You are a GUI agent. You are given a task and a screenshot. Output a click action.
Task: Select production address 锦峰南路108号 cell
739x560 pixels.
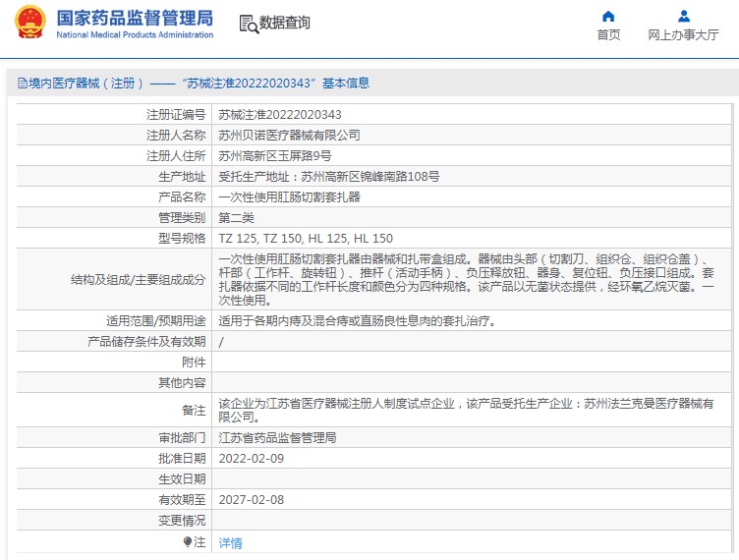[329, 177]
